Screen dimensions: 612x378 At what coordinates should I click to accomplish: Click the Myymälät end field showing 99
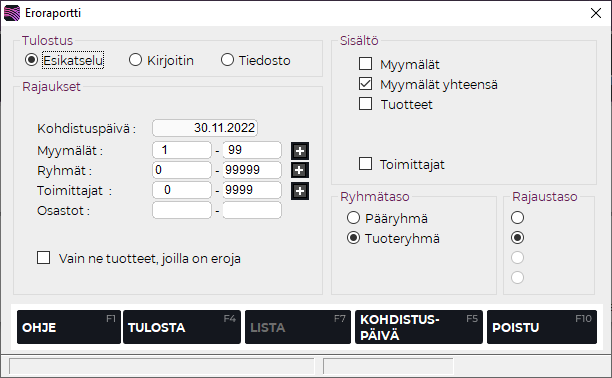252,150
